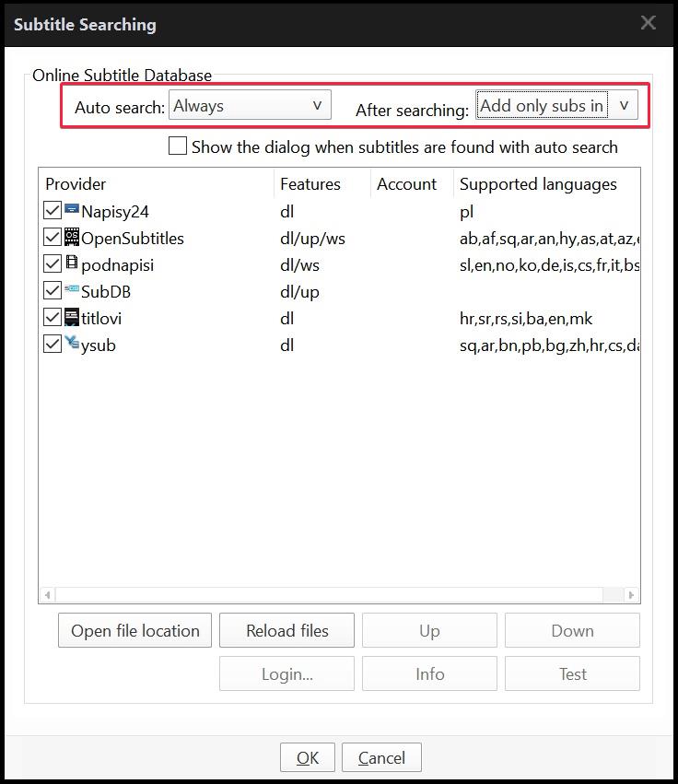
Task: Click the Test button
Action: click(x=572, y=673)
